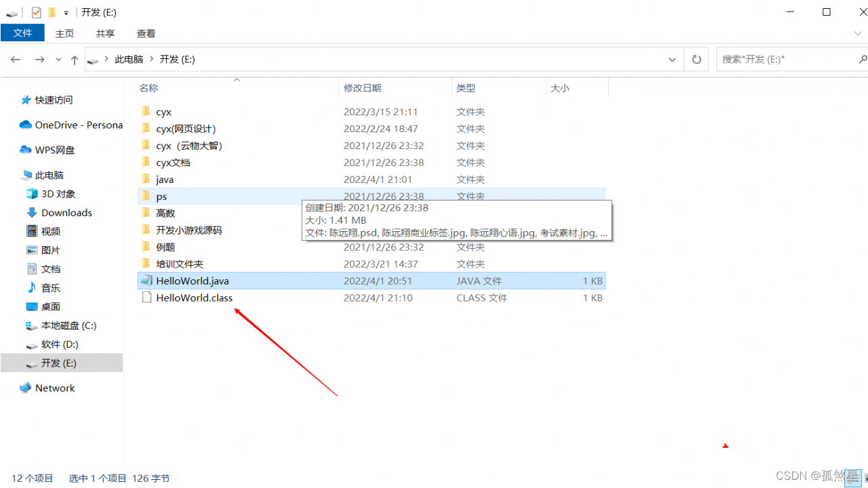Select the 开发小游戏源码 folder
This screenshot has width=868, height=488.
[x=189, y=230]
